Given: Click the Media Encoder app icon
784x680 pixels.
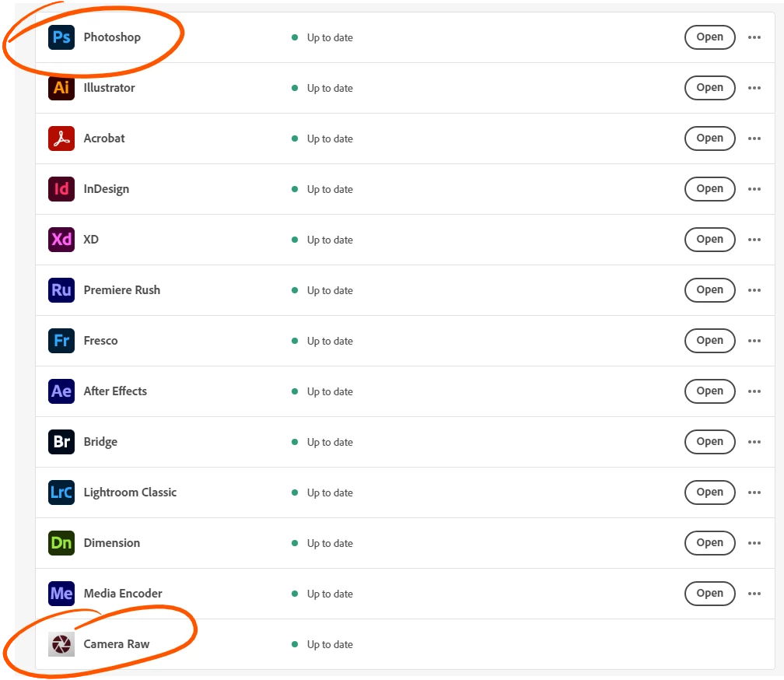Looking at the screenshot, I should [x=61, y=594].
